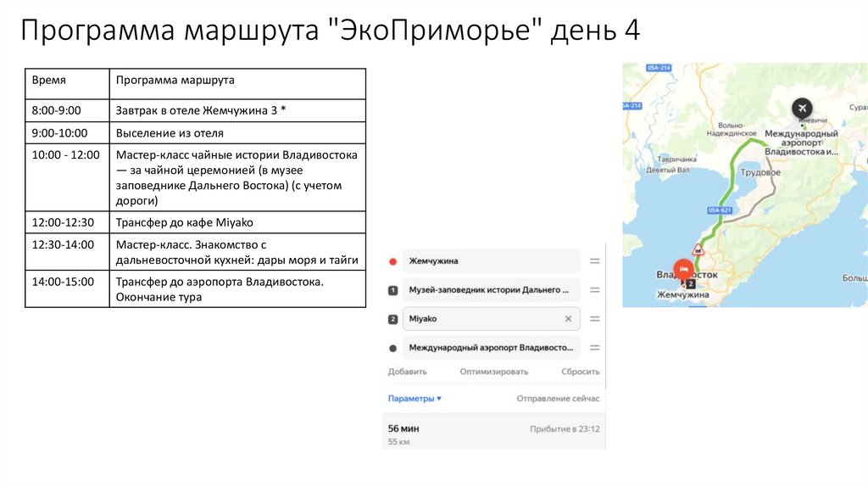Click the Международный аэропорт Владивостока map label
Image resolution: width=868 pixels, height=487 pixels.
[801, 143]
